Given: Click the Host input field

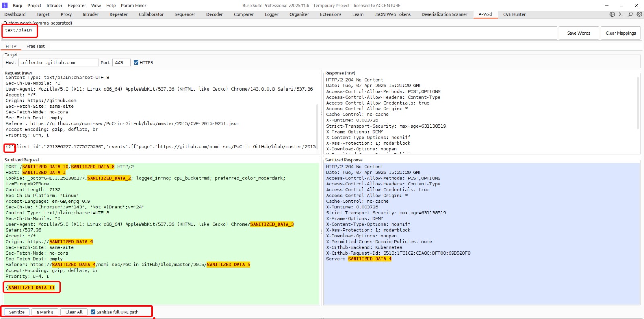Looking at the screenshot, I should tap(58, 62).
